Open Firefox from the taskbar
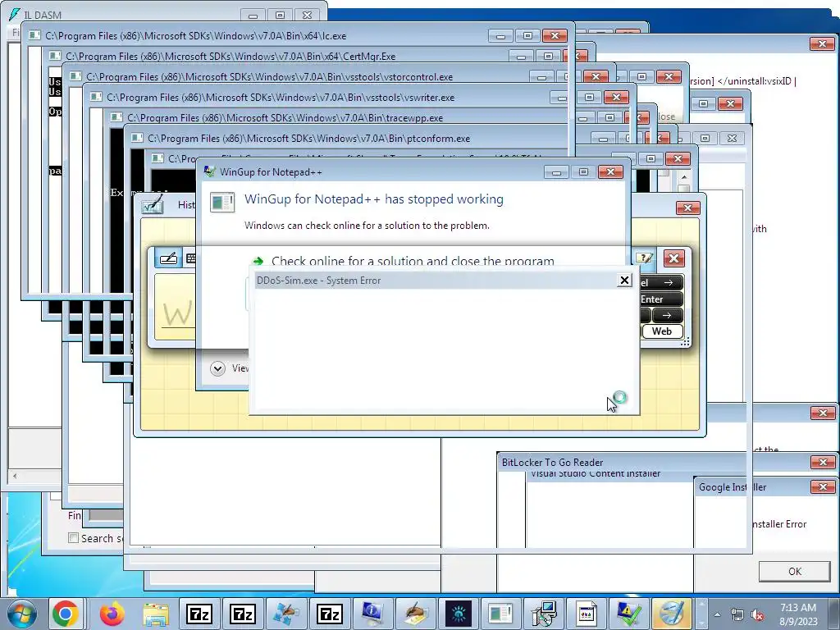 (x=112, y=614)
